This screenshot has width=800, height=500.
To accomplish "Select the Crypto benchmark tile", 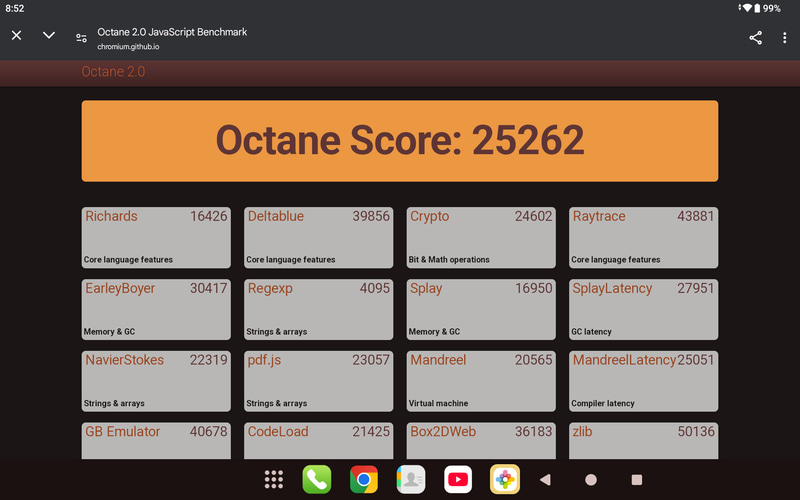I will (x=481, y=237).
